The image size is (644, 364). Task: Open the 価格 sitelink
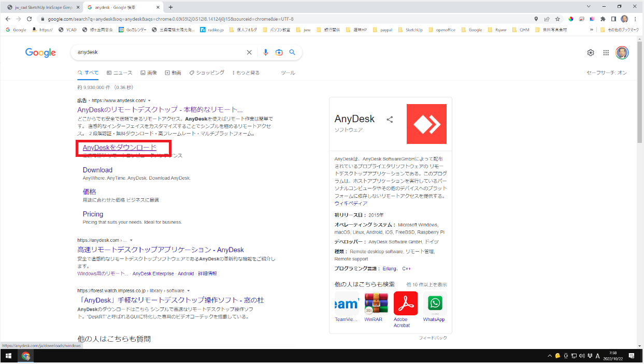click(90, 192)
